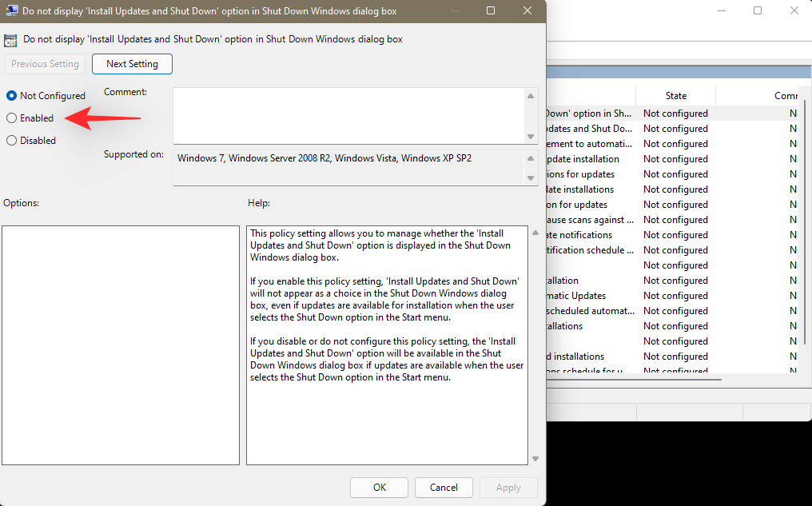Image resolution: width=812 pixels, height=506 pixels.
Task: Click the Help pane scroll down arrow
Action: tap(535, 458)
